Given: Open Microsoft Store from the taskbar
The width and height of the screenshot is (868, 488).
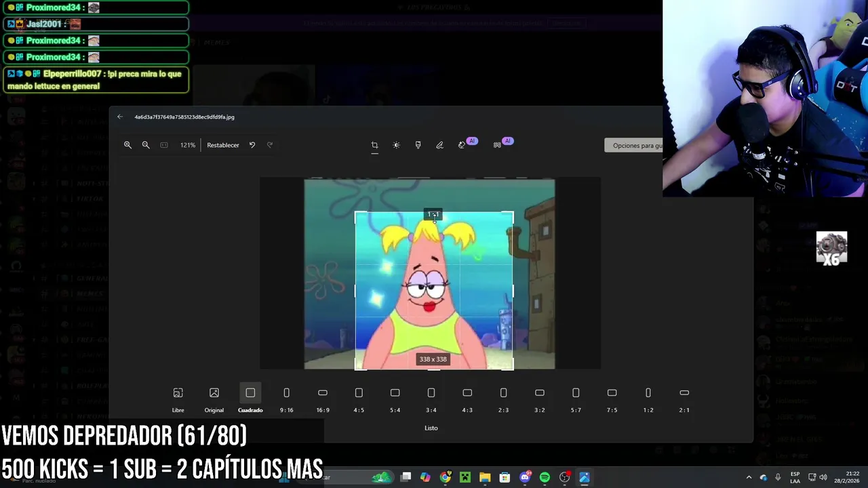Looking at the screenshot, I should pyautogui.click(x=505, y=477).
